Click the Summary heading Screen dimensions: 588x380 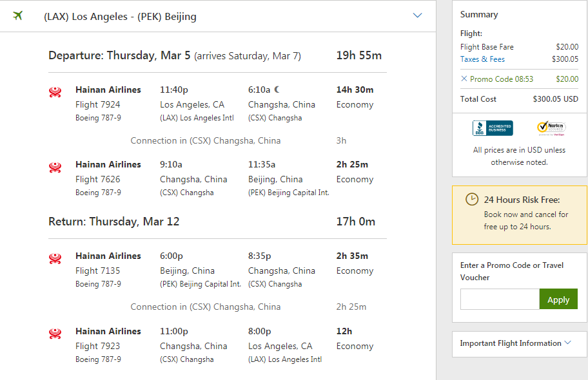coord(479,15)
